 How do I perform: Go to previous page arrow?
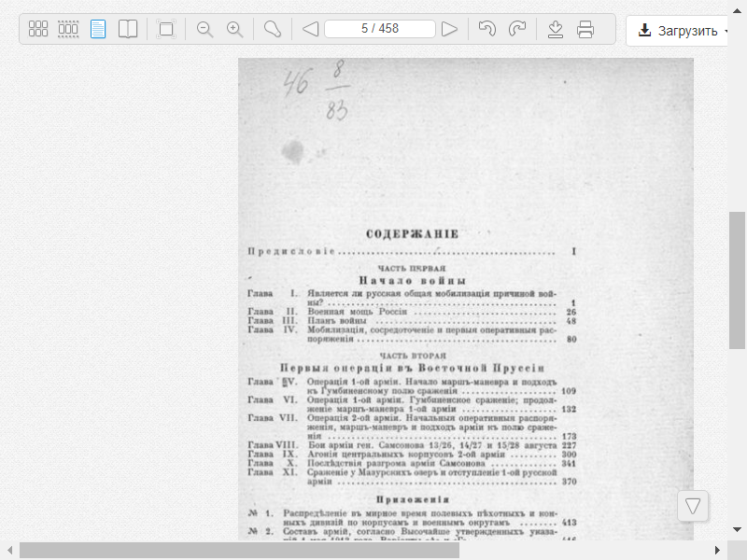[x=311, y=29]
